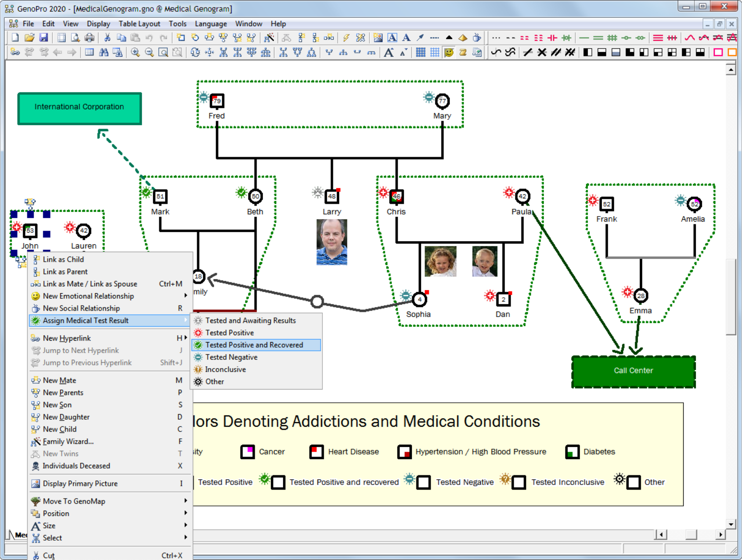This screenshot has width=742, height=560.
Task: Click the Zoom In magnifier icon
Action: coord(135,52)
